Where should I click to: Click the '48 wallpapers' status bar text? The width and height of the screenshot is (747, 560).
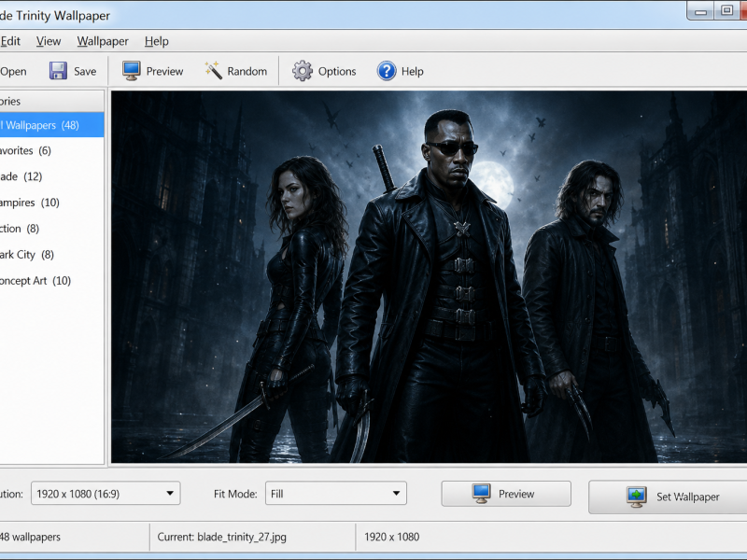tap(30, 538)
